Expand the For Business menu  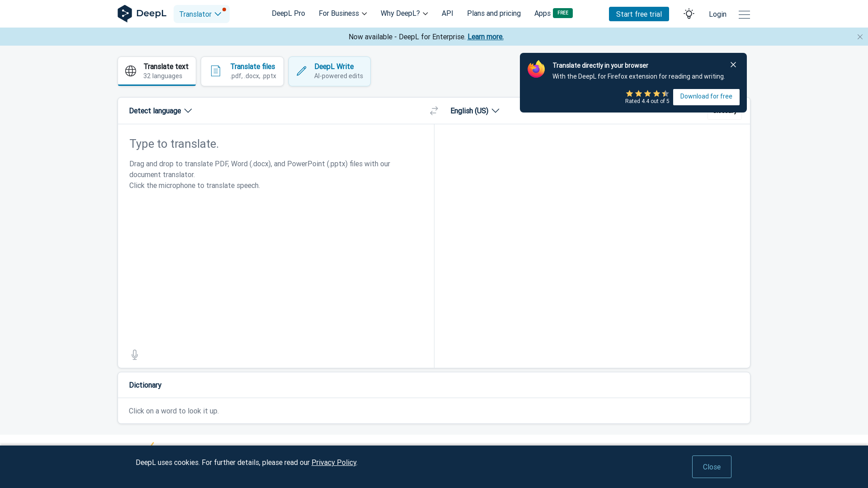pyautogui.click(x=344, y=13)
